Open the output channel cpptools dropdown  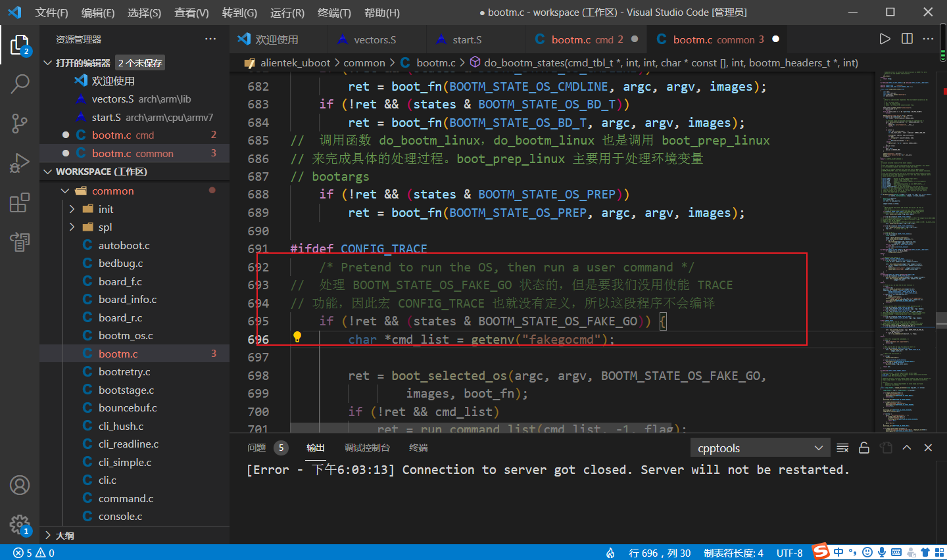coord(760,448)
